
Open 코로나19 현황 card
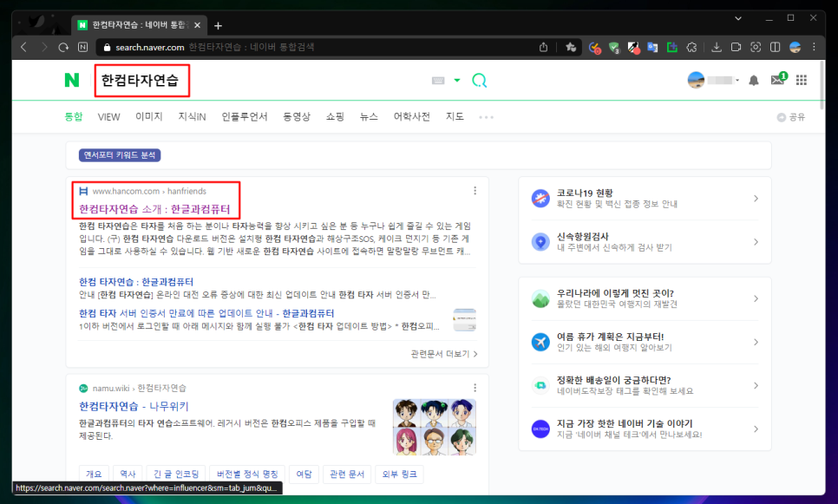[x=645, y=199]
